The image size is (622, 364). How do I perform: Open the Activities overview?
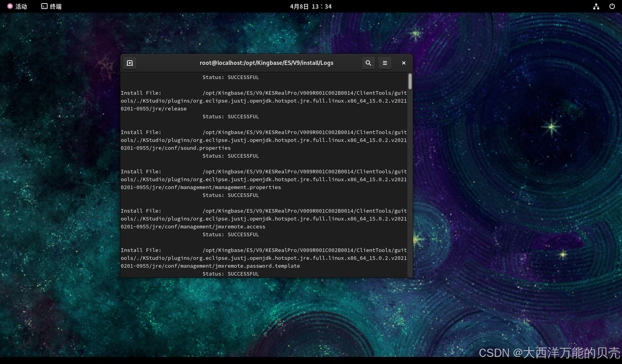[x=17, y=6]
